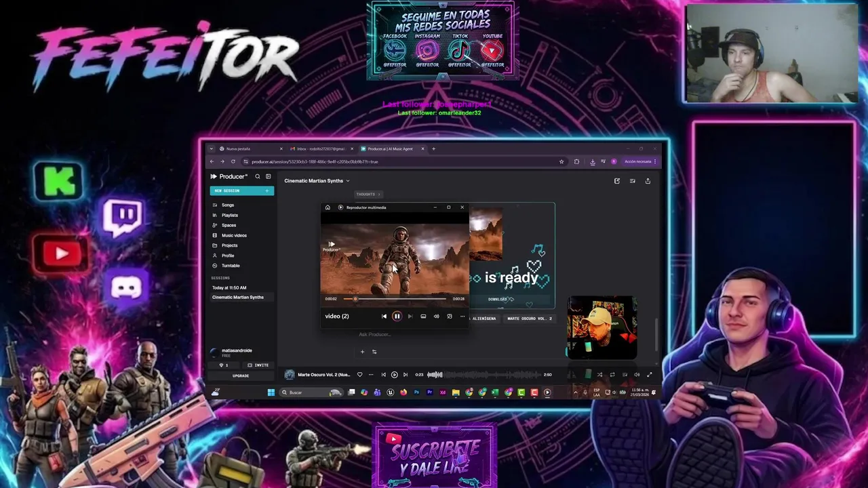
Task: Open more options in the media player
Action: (x=462, y=316)
